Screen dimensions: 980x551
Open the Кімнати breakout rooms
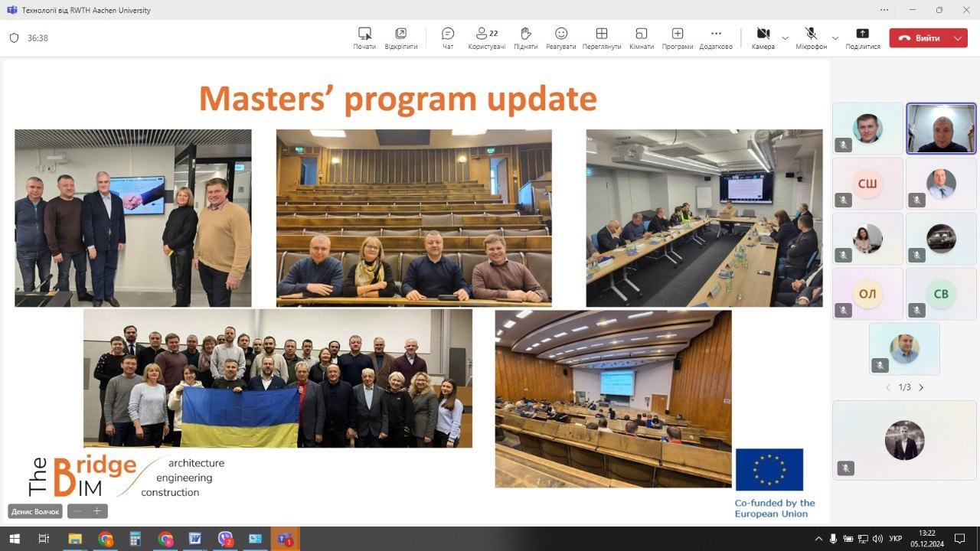coord(642,38)
